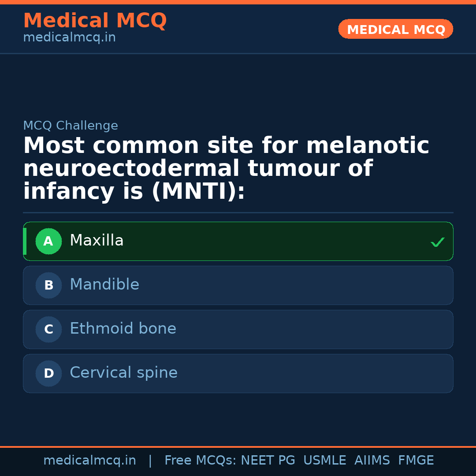Image resolution: width=476 pixels, height=476 pixels.
Task: Click the green accent bar on option A
Action: (25, 241)
